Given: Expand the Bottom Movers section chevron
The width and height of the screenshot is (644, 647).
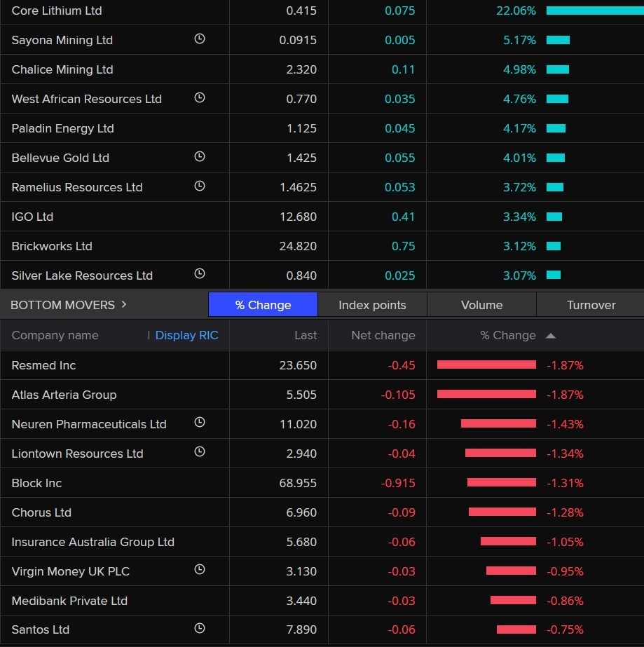Looking at the screenshot, I should [x=124, y=304].
